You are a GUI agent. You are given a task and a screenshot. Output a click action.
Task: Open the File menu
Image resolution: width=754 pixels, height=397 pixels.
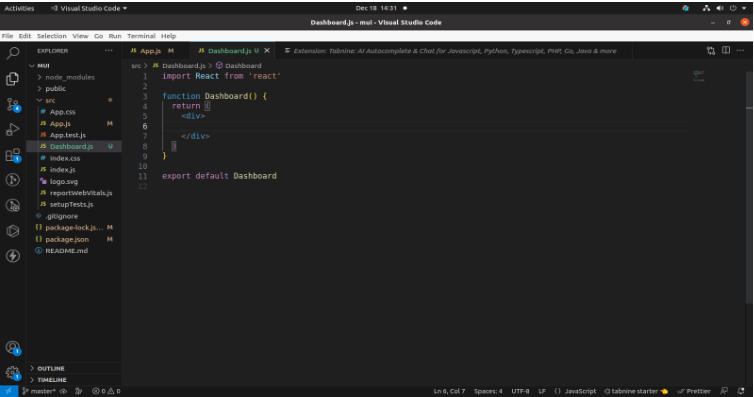pos(7,36)
